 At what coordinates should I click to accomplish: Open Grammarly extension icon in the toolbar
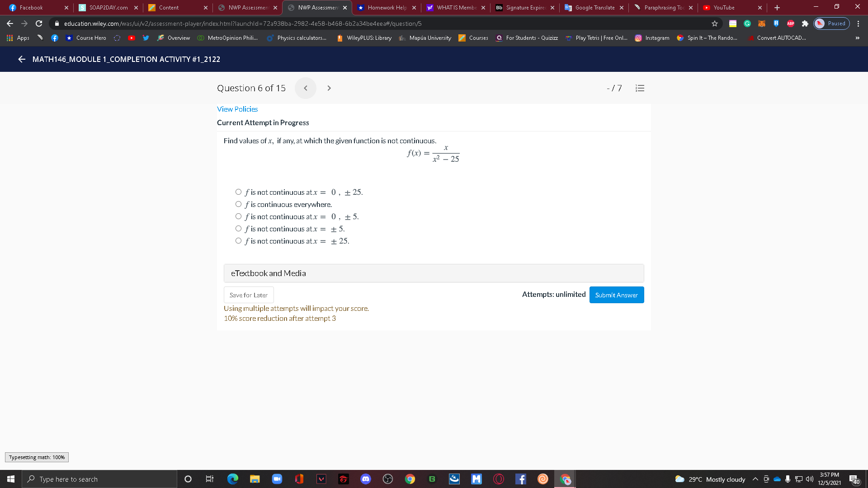747,23
